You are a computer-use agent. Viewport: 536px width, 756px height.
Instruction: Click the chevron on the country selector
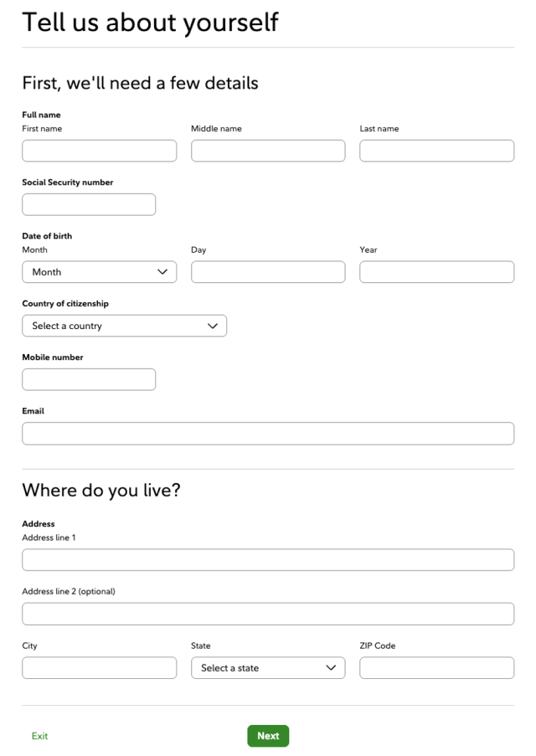(212, 326)
